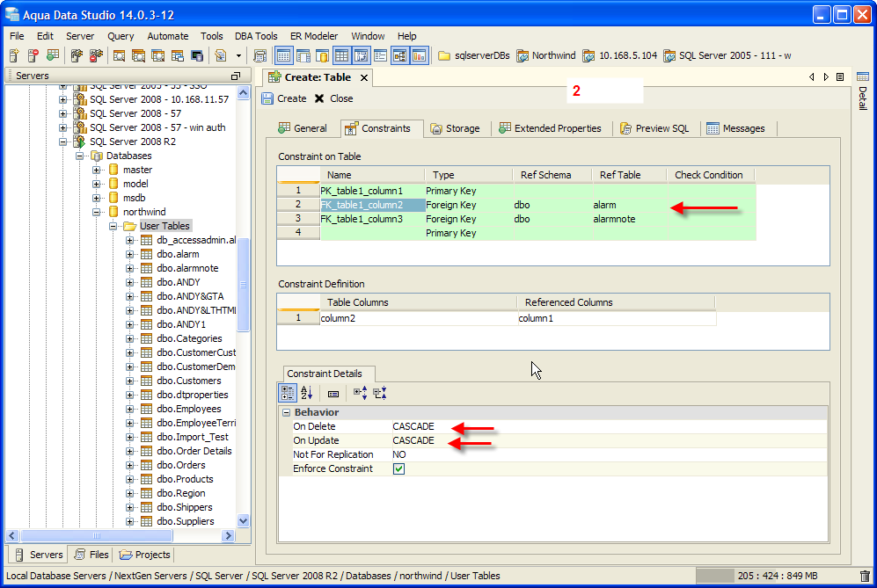Image resolution: width=877 pixels, height=588 pixels.
Task: Collapse the SQL Server 2008 R2 node
Action: 62,142
